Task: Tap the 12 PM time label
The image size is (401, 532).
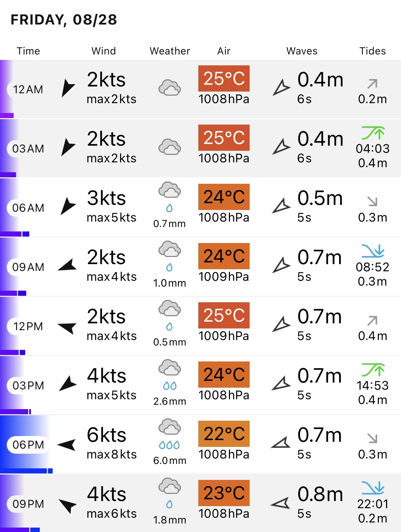Action: pos(28,326)
